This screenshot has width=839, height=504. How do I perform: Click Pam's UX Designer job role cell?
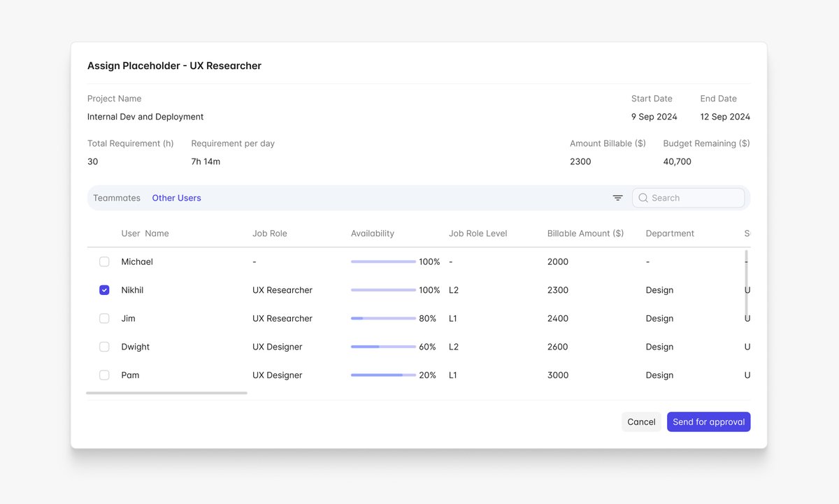pyautogui.click(x=278, y=375)
